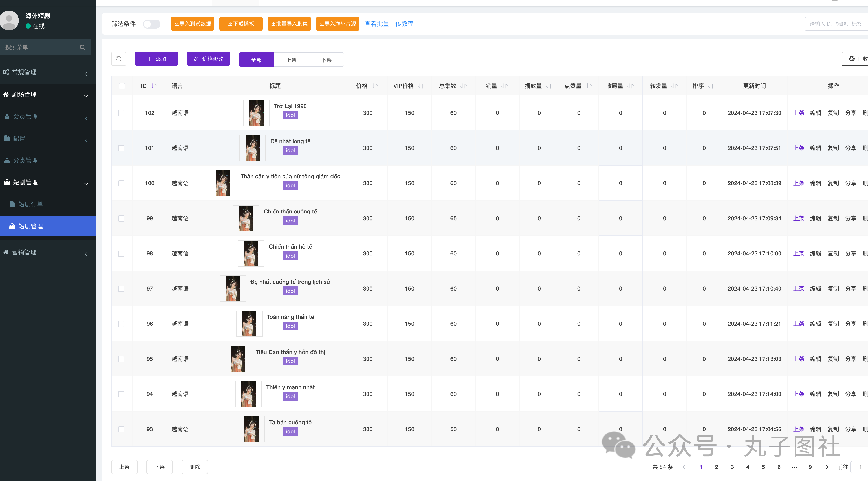
Task: Open the 短剧订单 sidebar item
Action: (48, 204)
